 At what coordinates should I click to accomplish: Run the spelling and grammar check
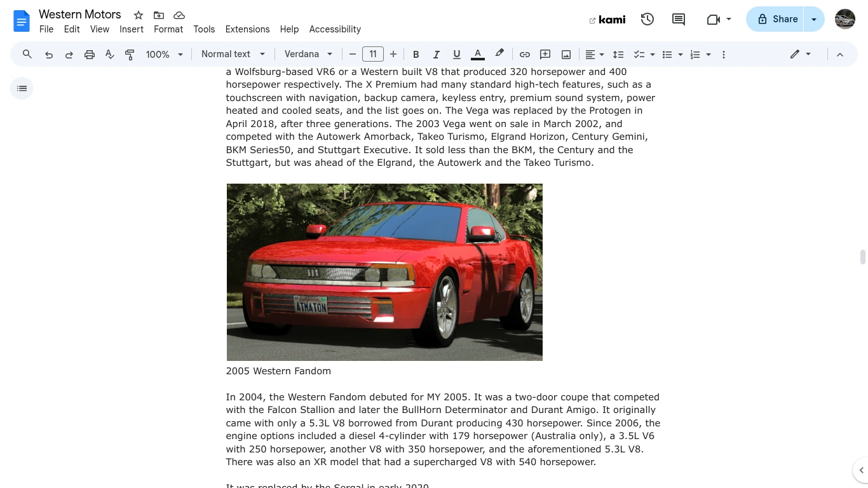pos(109,54)
